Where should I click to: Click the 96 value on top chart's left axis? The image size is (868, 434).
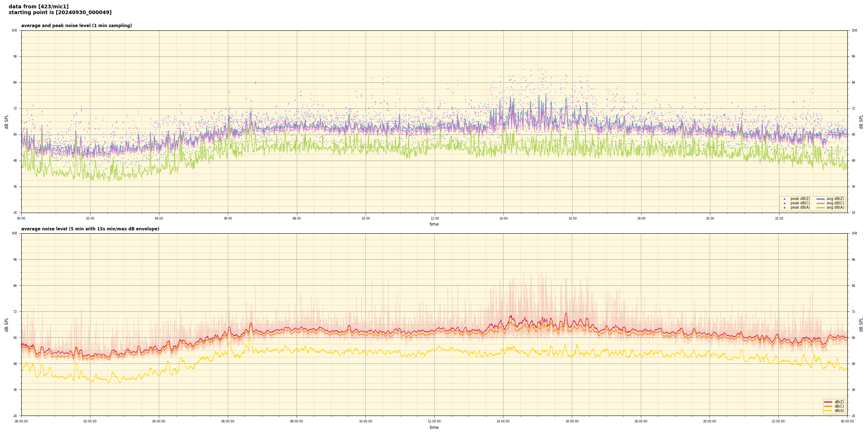click(x=14, y=56)
